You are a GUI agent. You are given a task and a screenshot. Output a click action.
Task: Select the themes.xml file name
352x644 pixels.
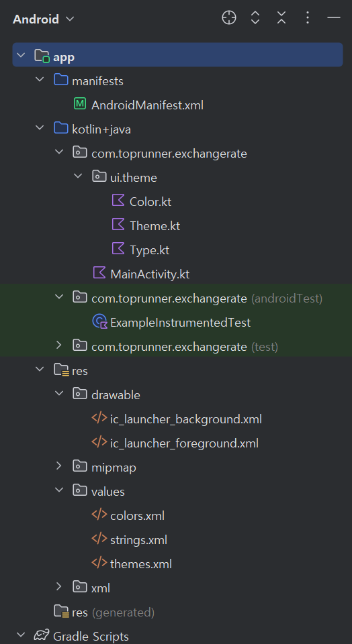click(x=141, y=564)
